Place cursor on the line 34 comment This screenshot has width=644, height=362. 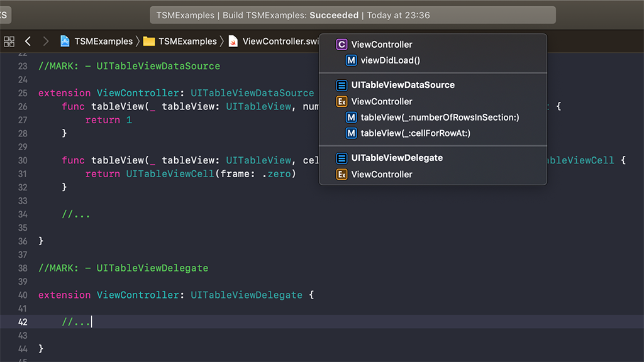[76, 214]
